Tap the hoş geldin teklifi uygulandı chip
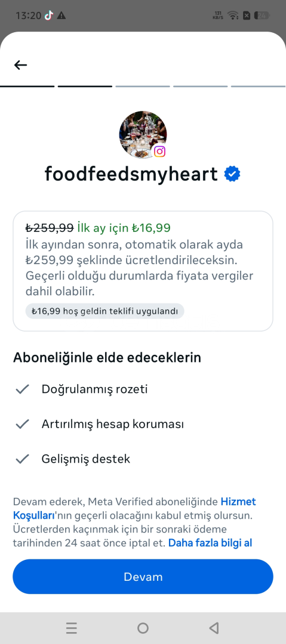286x644 pixels. [x=105, y=311]
